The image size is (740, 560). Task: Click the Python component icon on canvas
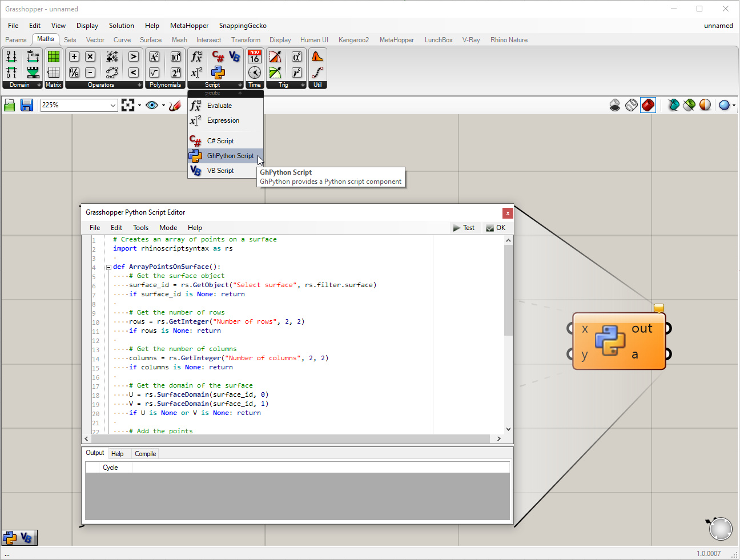tap(610, 341)
